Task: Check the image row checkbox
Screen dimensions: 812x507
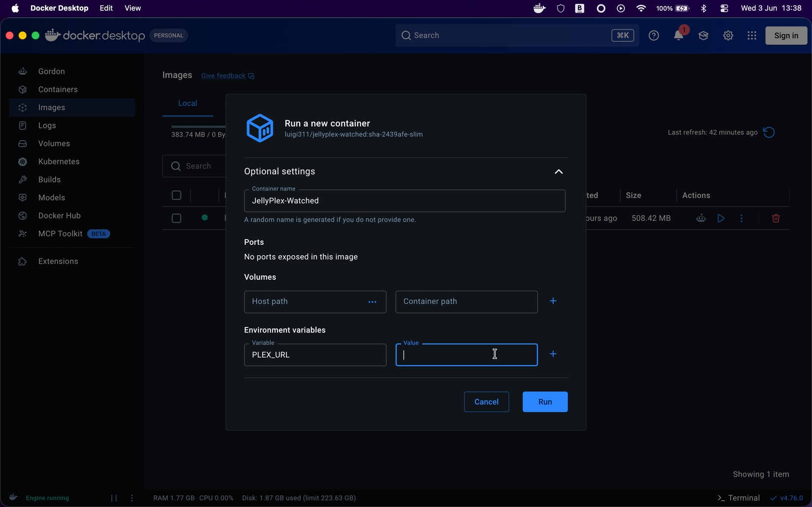Action: point(176,218)
